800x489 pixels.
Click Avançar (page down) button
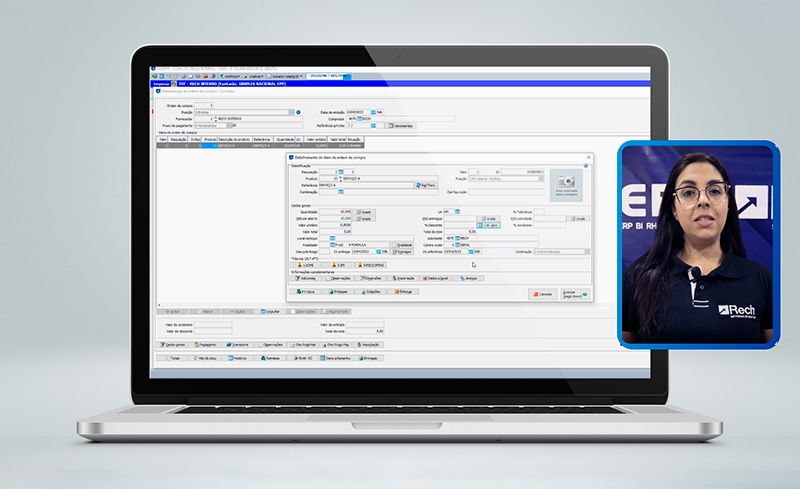click(x=575, y=294)
